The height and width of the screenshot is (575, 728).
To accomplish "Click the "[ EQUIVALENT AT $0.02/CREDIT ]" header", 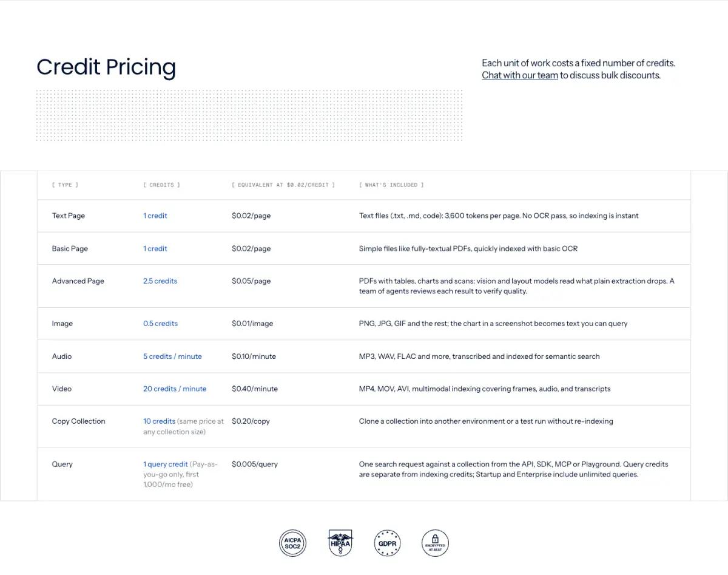I will 283,185.
